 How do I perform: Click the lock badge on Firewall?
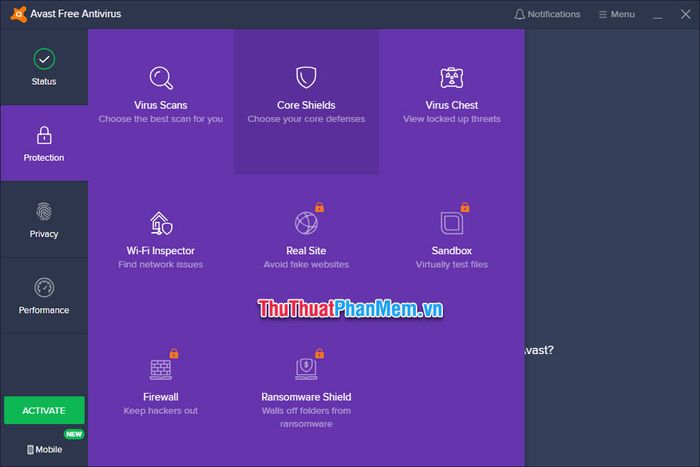(x=174, y=353)
